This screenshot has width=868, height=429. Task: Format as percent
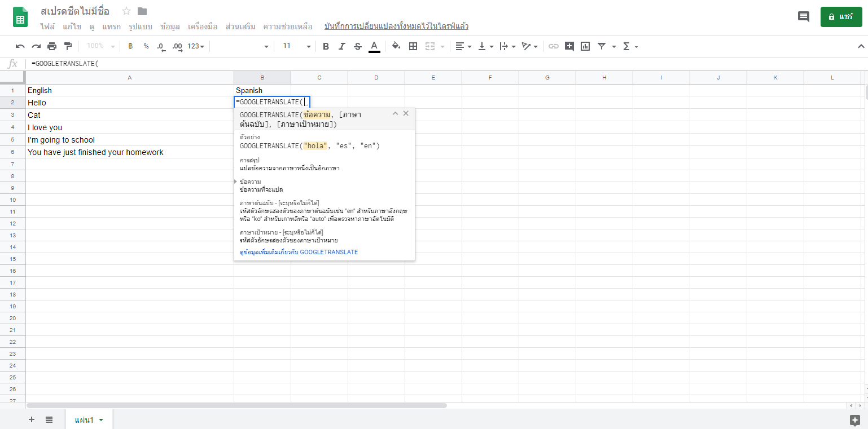146,46
